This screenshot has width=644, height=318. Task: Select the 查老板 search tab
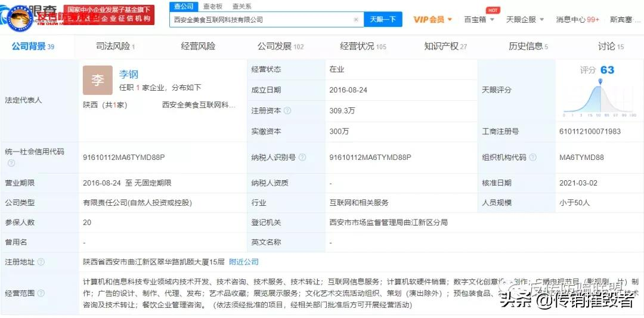[x=212, y=6]
